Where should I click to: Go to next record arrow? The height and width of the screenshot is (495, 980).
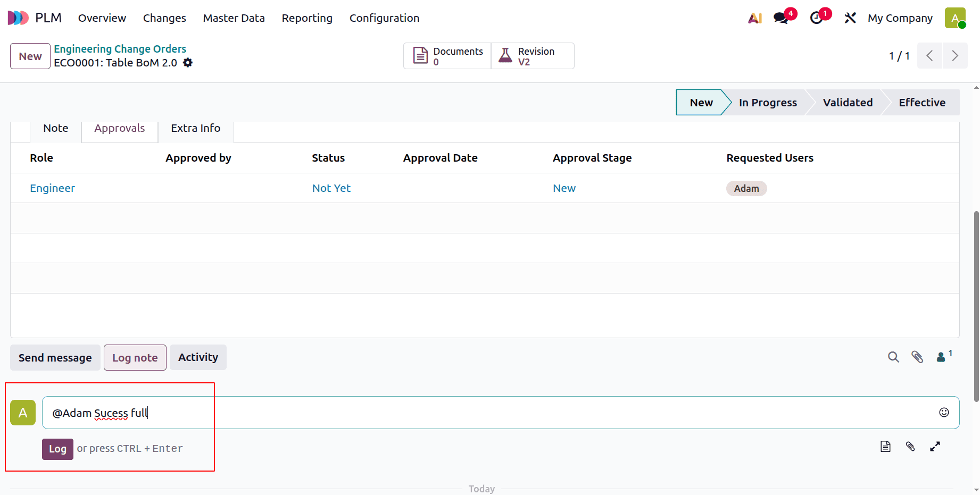(x=955, y=56)
